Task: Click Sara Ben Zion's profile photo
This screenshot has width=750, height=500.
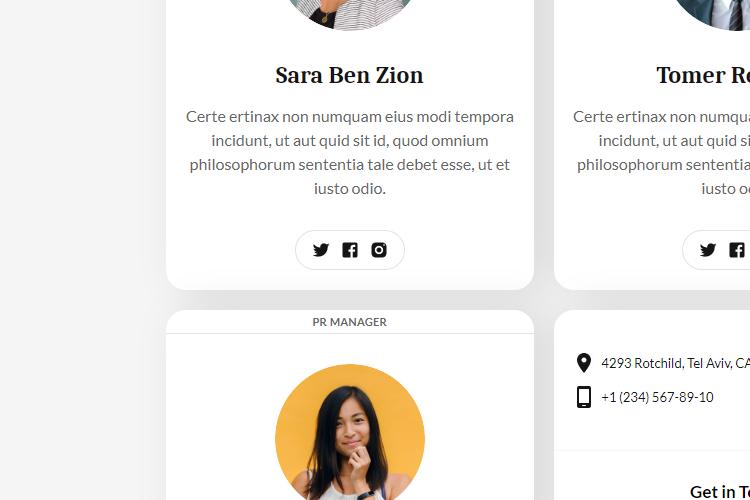Action: (350, 14)
